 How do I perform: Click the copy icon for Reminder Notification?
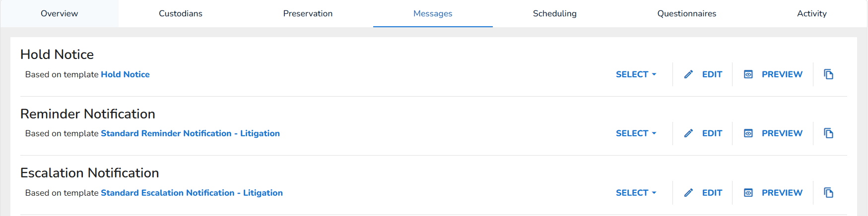coord(828,133)
